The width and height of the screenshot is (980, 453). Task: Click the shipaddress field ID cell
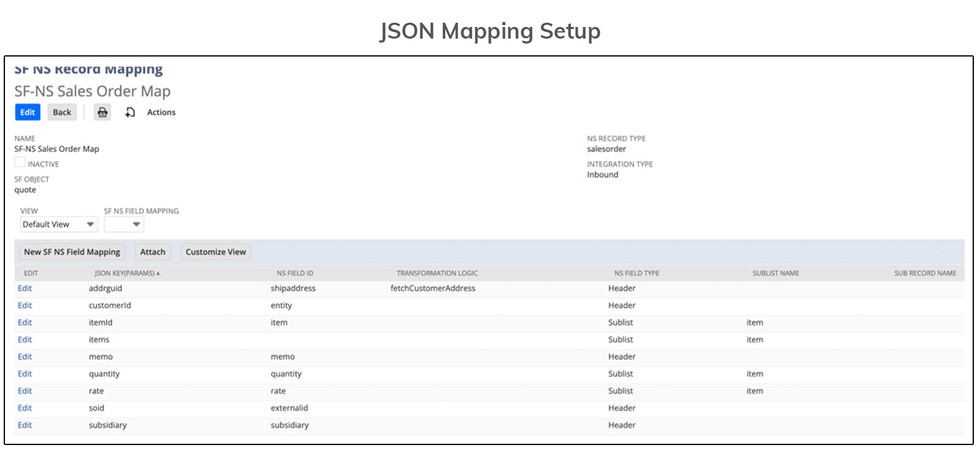pyautogui.click(x=293, y=288)
